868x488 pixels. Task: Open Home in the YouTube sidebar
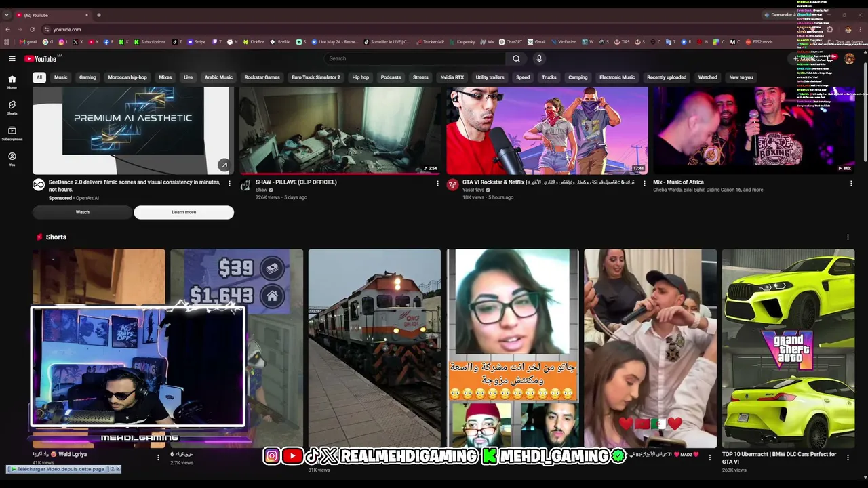click(12, 82)
